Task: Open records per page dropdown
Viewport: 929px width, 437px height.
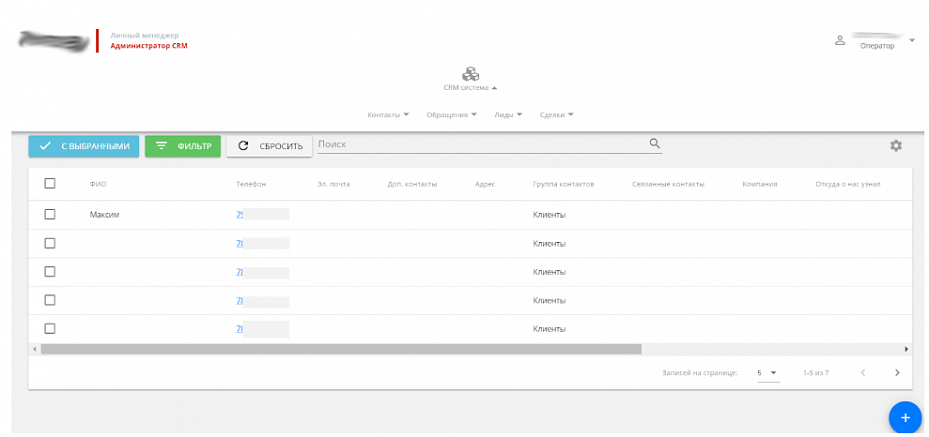Action: click(767, 373)
